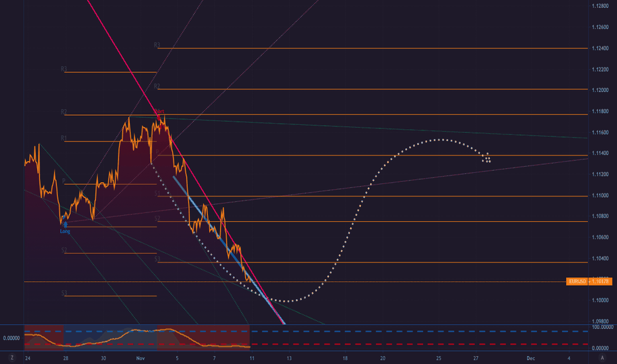Click the 100.00000 indicator scale value
Viewport: 617px width, 364px height.
[602, 327]
